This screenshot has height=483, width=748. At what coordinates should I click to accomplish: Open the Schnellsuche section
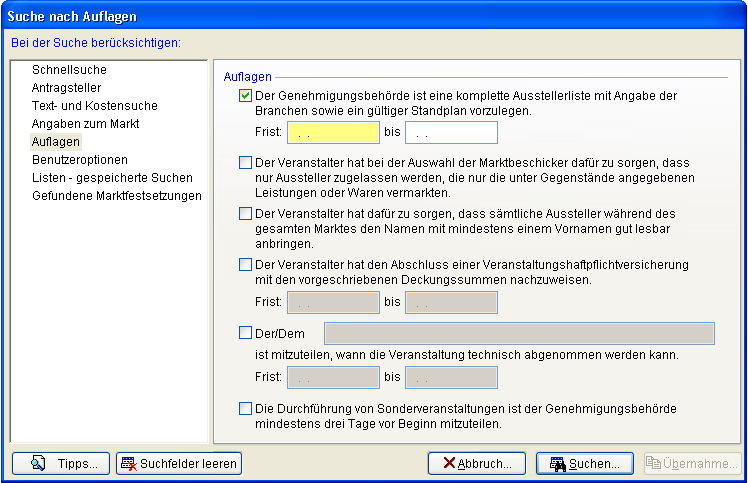click(69, 70)
